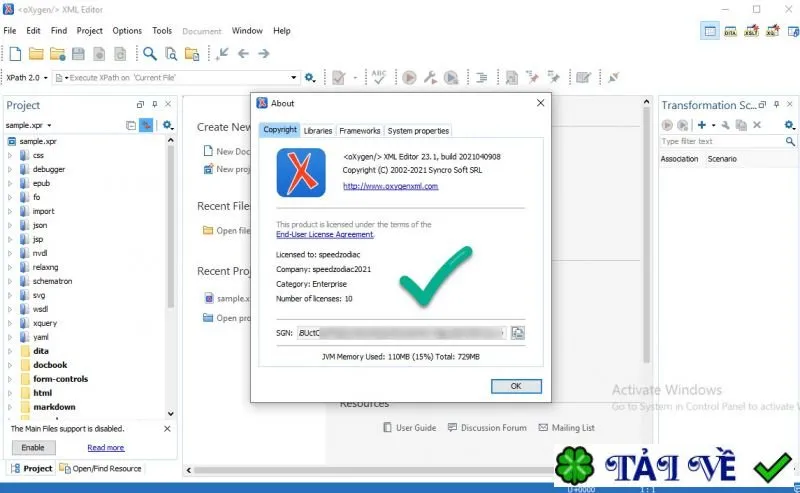Expand the docbook folder node
This screenshot has width=800, height=493.
pos(10,365)
